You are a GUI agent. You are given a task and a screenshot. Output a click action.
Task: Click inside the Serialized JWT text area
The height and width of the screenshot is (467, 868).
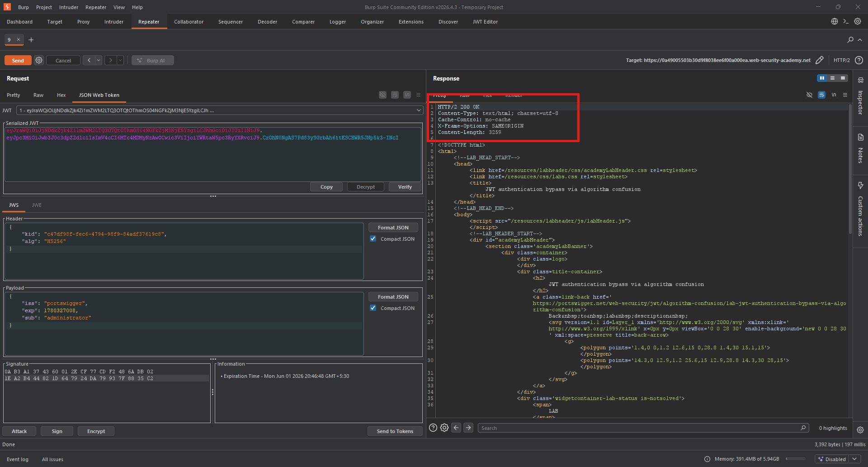pyautogui.click(x=212, y=154)
